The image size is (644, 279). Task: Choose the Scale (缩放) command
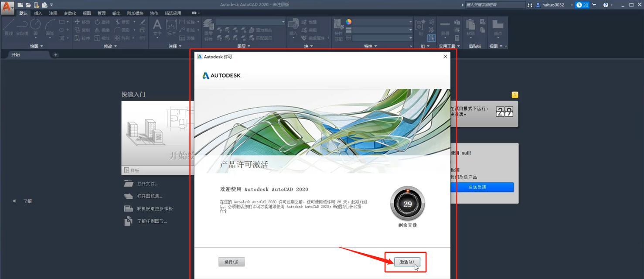point(102,38)
